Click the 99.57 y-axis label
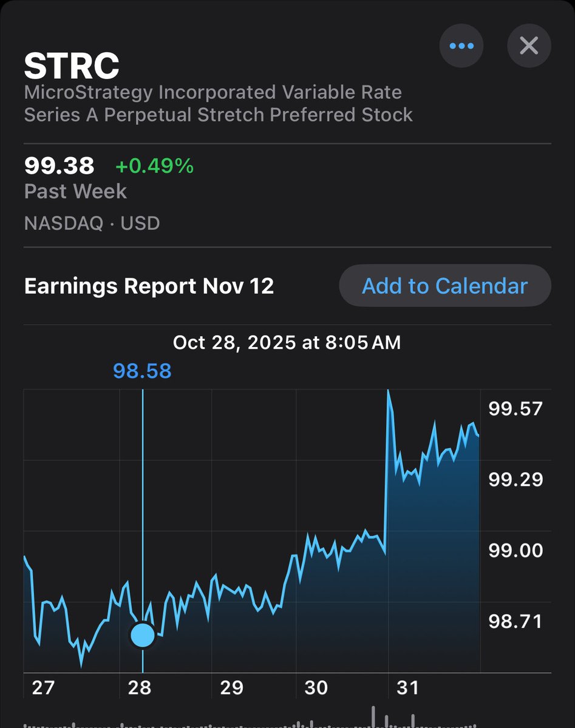Screen dimensions: 575x728 (x=515, y=409)
